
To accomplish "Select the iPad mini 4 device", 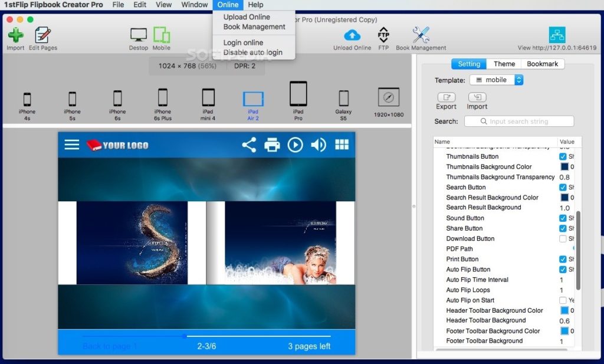I will (208, 97).
